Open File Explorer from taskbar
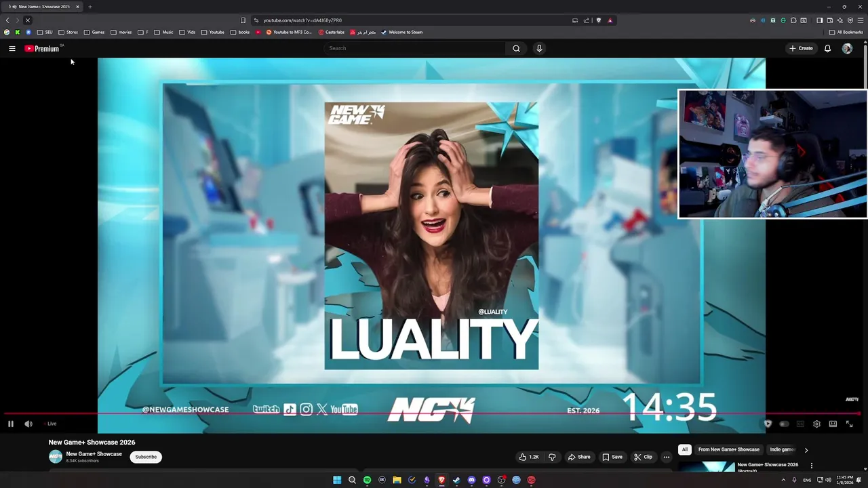The image size is (868, 488). 397,480
